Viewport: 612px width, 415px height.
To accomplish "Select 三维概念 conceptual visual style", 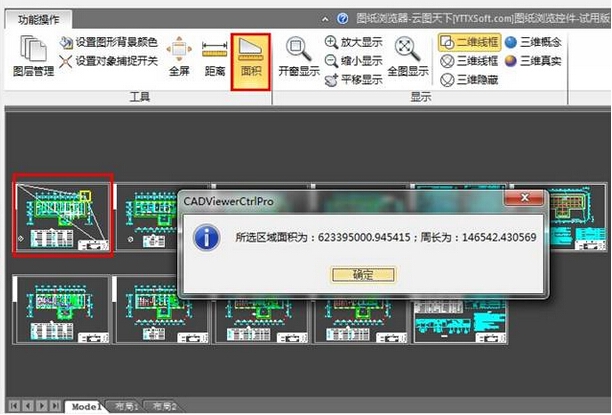I will coord(533,43).
